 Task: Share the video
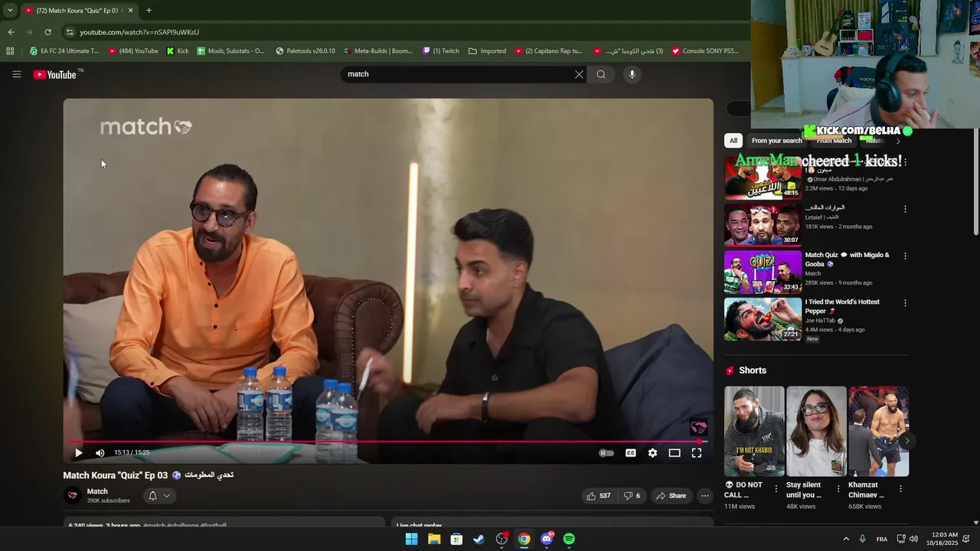click(671, 496)
